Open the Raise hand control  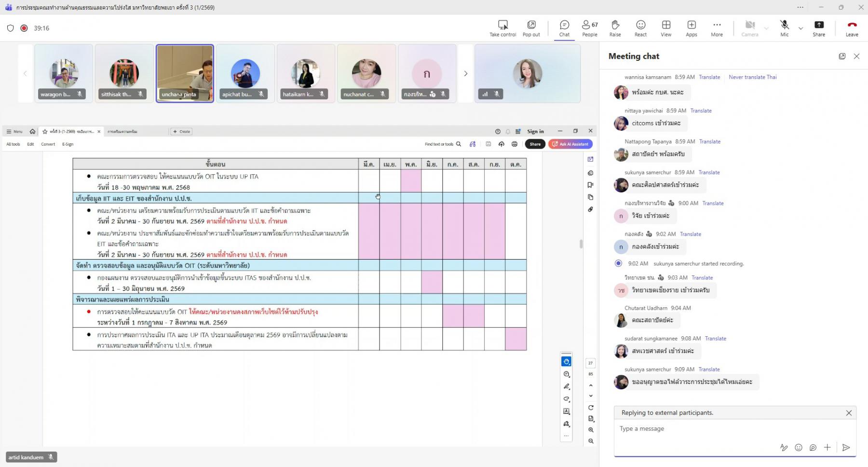615,28
